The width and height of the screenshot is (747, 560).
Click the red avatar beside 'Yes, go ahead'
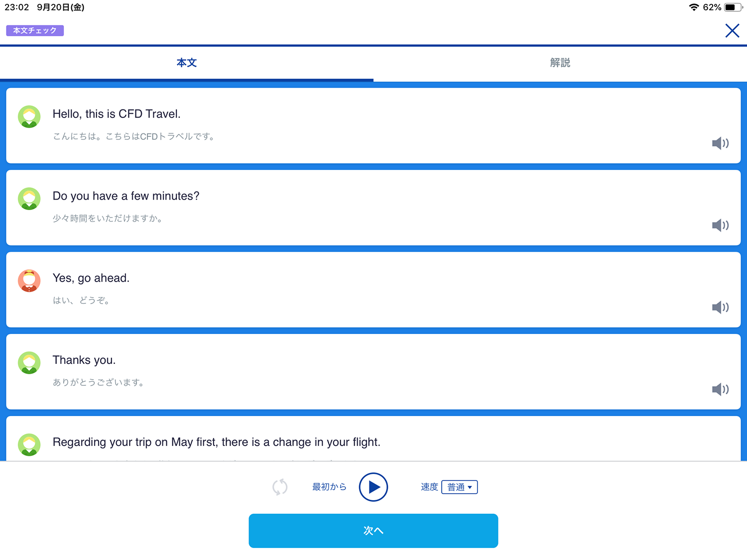click(x=29, y=281)
